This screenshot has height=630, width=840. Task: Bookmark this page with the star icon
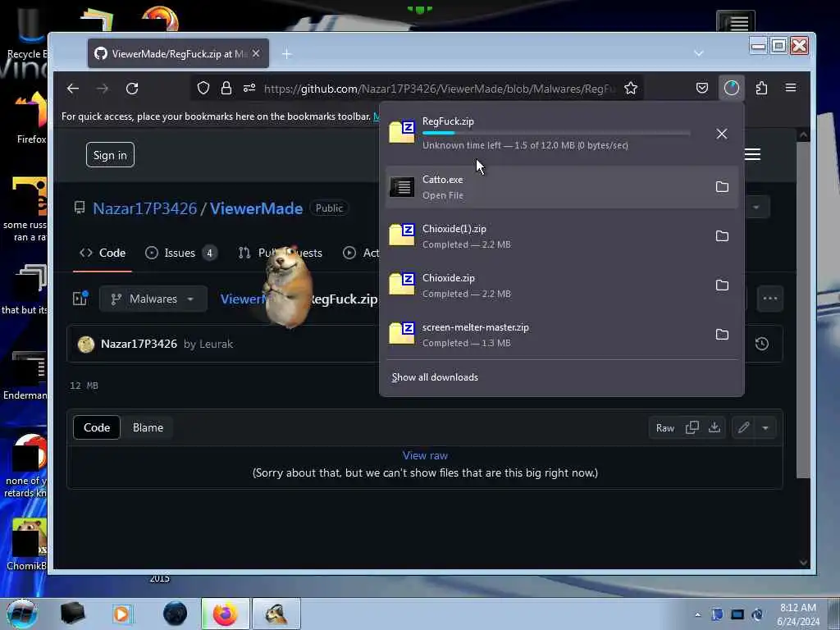631,88
